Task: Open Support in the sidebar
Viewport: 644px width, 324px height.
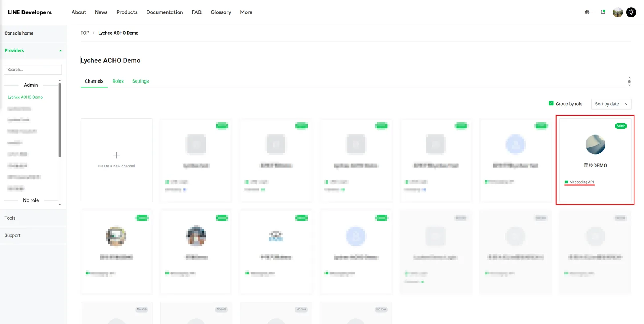Action: 12,235
